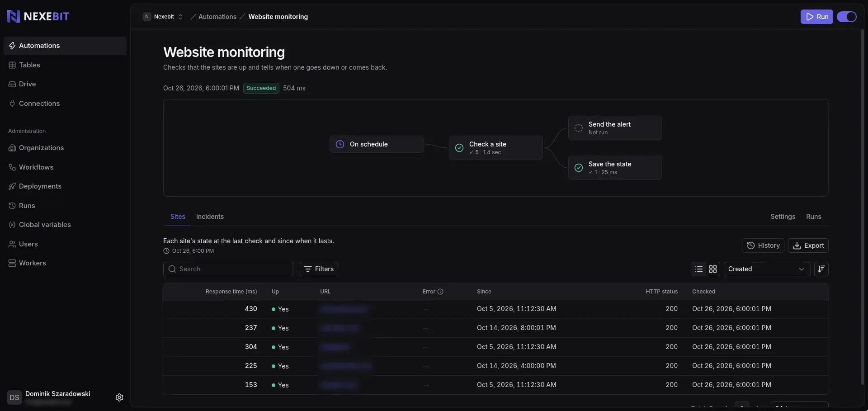This screenshot has width=868, height=411.
Task: Open Tables in the sidebar
Action: click(65, 65)
